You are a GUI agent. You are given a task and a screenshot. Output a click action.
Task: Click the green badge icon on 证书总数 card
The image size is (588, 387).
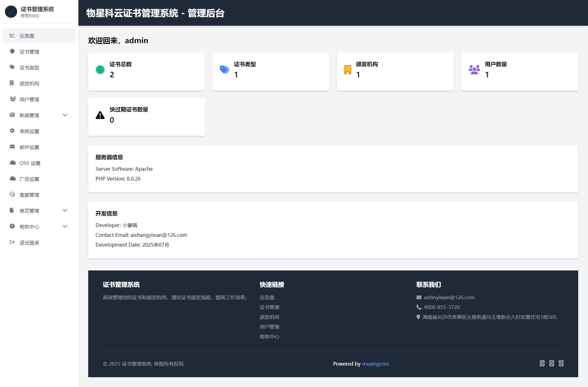(x=100, y=70)
